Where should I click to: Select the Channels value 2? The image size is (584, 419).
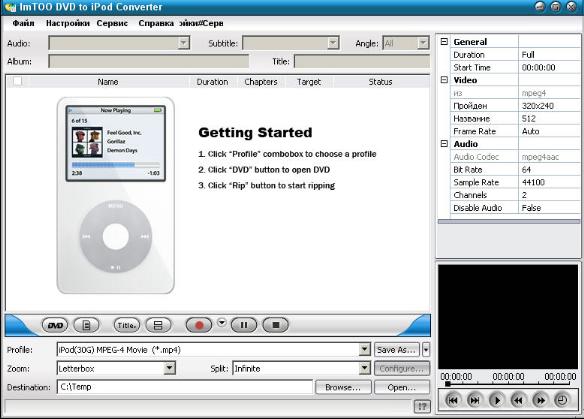point(549,195)
